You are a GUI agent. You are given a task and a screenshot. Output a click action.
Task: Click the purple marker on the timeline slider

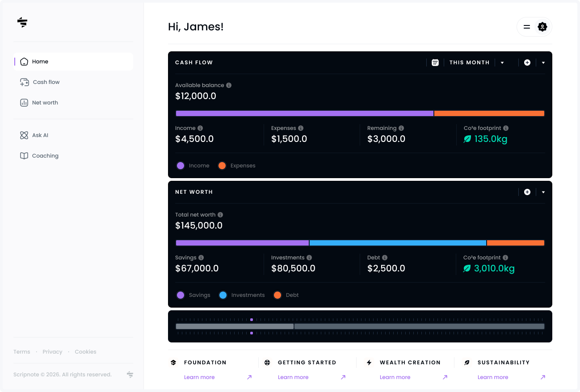pos(252,320)
